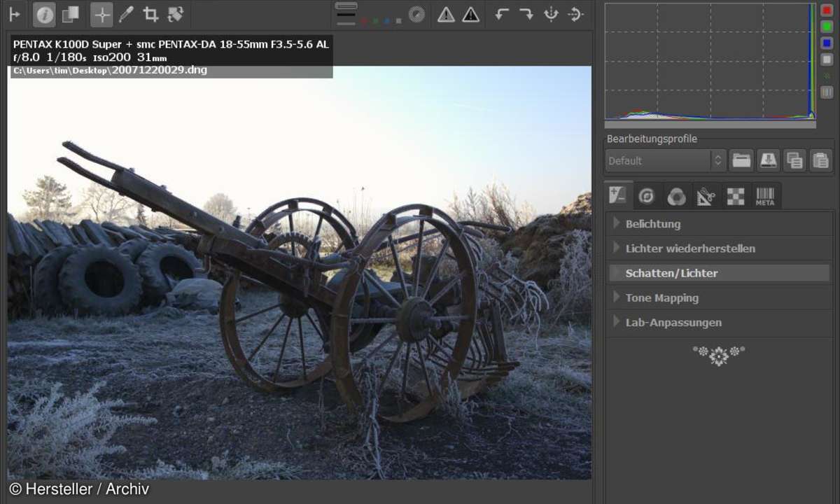The height and width of the screenshot is (504, 840).
Task: Toggle red histogram channel
Action: click(827, 10)
